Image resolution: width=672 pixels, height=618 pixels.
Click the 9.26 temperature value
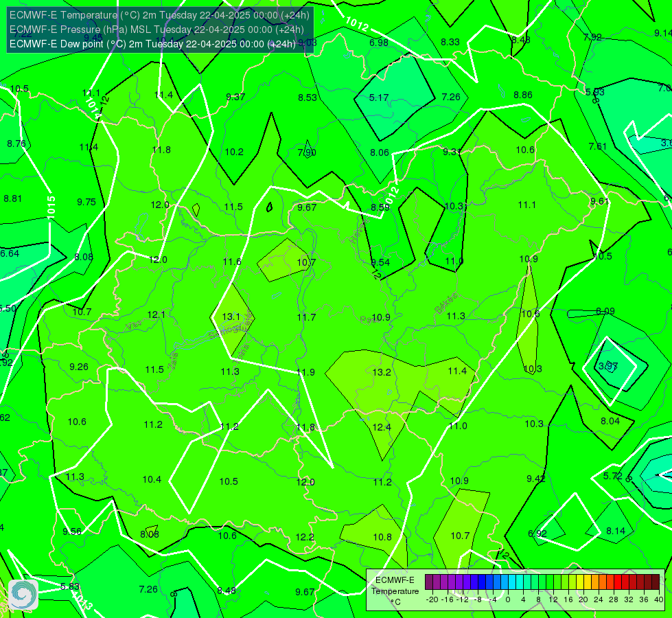pyautogui.click(x=79, y=367)
